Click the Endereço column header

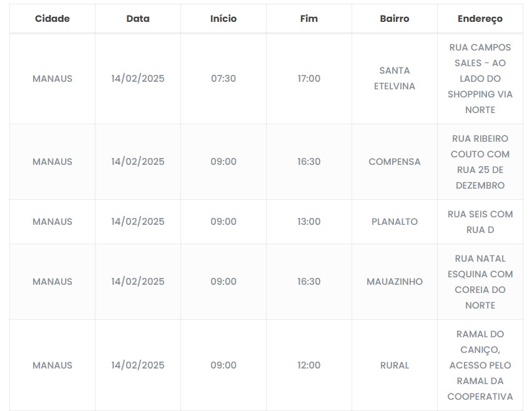(x=480, y=19)
